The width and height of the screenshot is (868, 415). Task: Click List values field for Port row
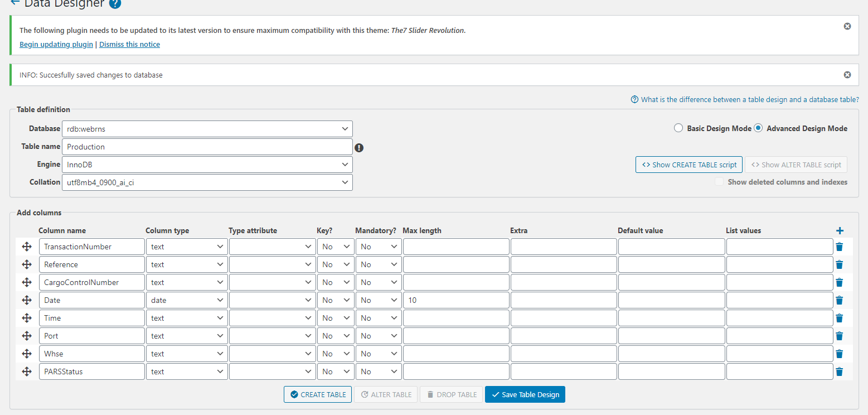coord(780,336)
